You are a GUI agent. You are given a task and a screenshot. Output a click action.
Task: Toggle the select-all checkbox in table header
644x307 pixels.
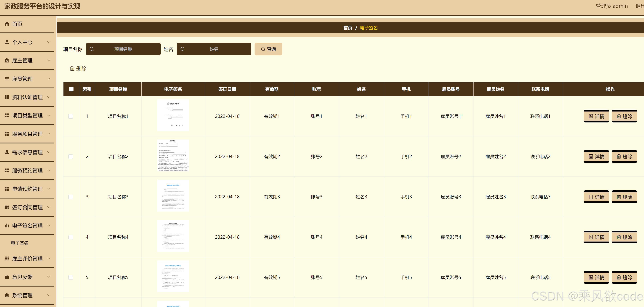point(71,89)
